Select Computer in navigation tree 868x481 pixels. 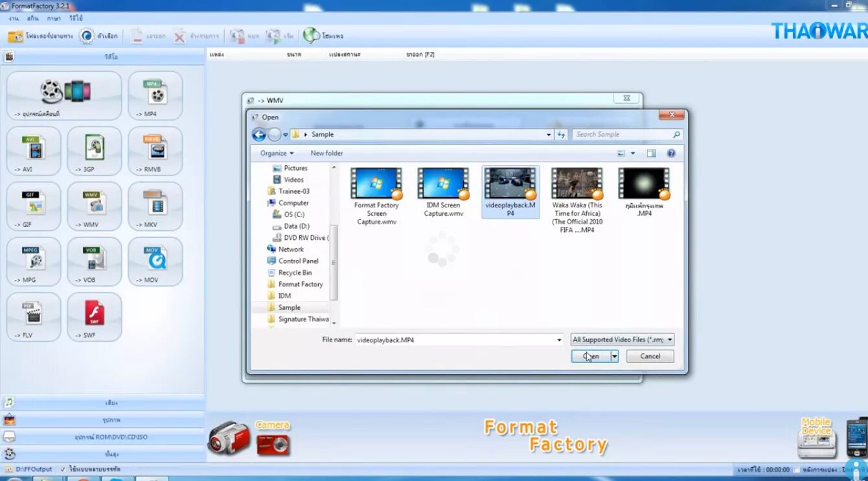point(288,203)
